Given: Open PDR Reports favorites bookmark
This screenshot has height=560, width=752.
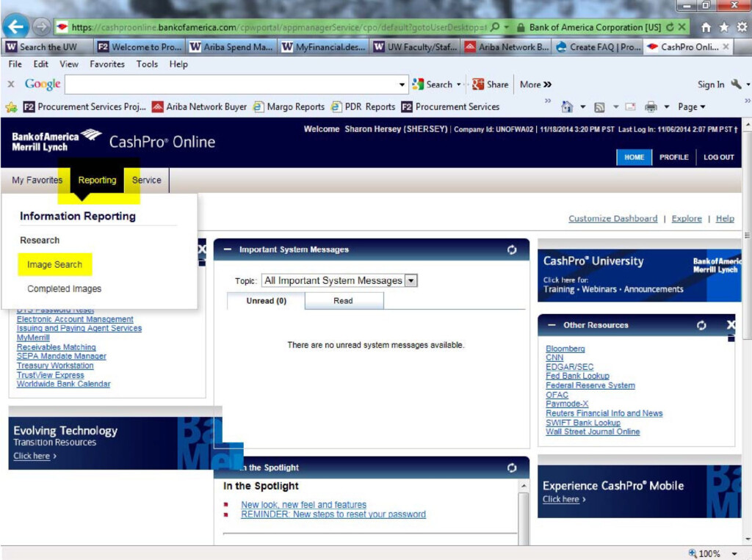Looking at the screenshot, I should pyautogui.click(x=363, y=107).
